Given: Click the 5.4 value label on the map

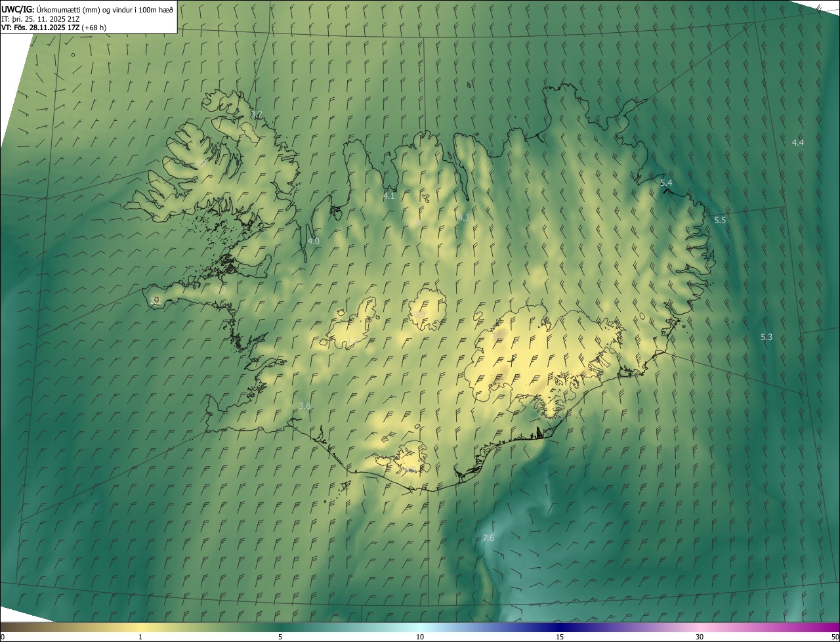Looking at the screenshot, I should [x=666, y=182].
